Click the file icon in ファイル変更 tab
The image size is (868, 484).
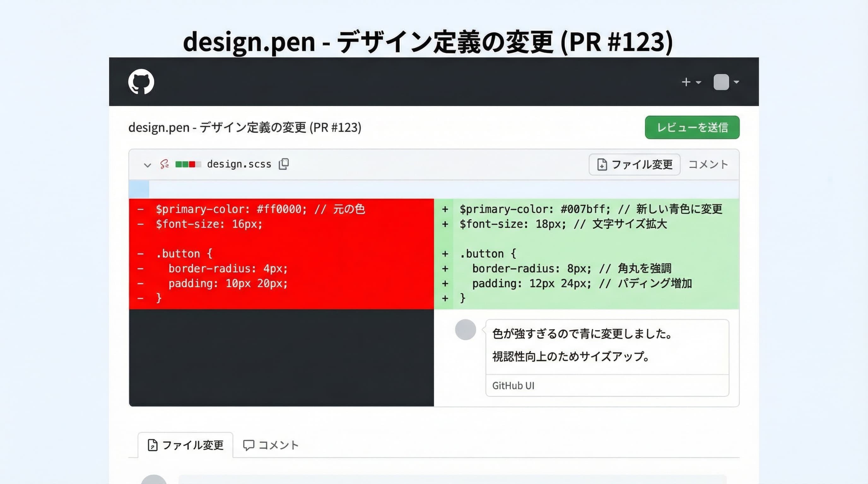pos(153,445)
